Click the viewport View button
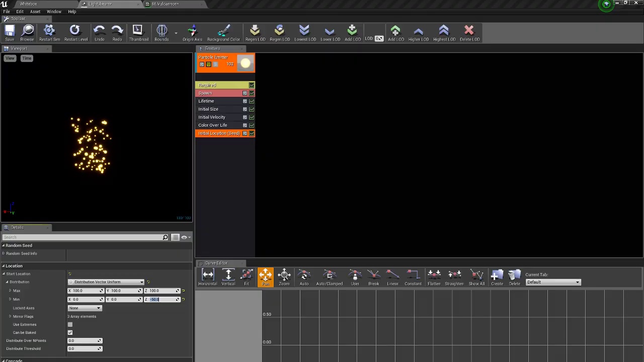The height and width of the screenshot is (362, 644). [10, 58]
